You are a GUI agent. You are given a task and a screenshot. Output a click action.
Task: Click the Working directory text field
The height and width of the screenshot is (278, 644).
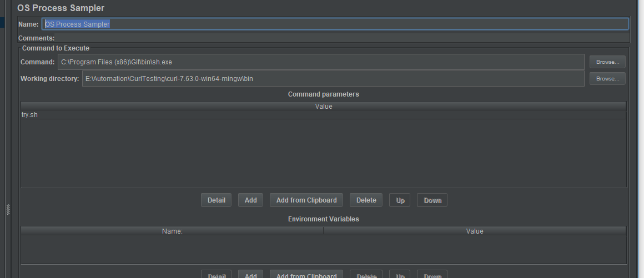333,79
